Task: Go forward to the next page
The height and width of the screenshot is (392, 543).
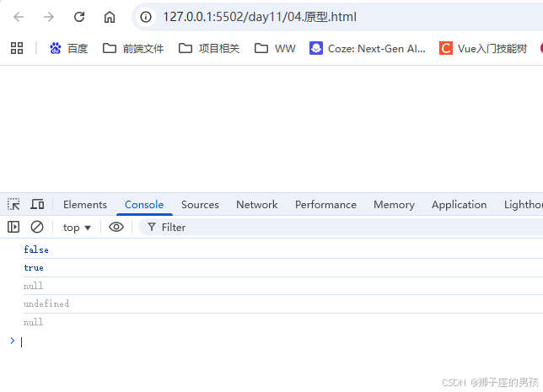Action: pyautogui.click(x=49, y=17)
